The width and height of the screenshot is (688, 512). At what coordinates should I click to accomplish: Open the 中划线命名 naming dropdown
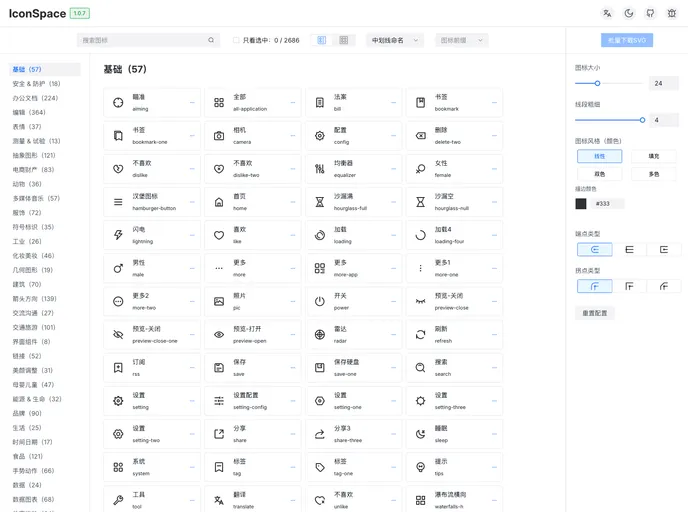pyautogui.click(x=395, y=40)
